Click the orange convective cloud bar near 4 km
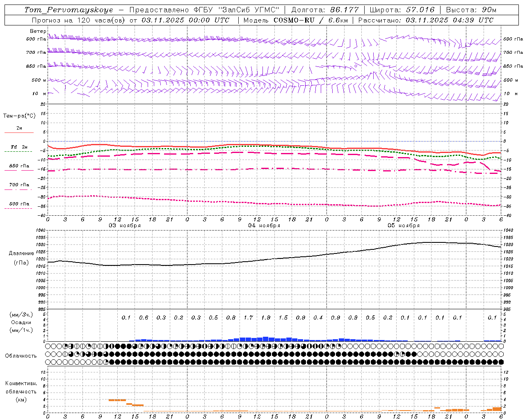 click(x=117, y=400)
